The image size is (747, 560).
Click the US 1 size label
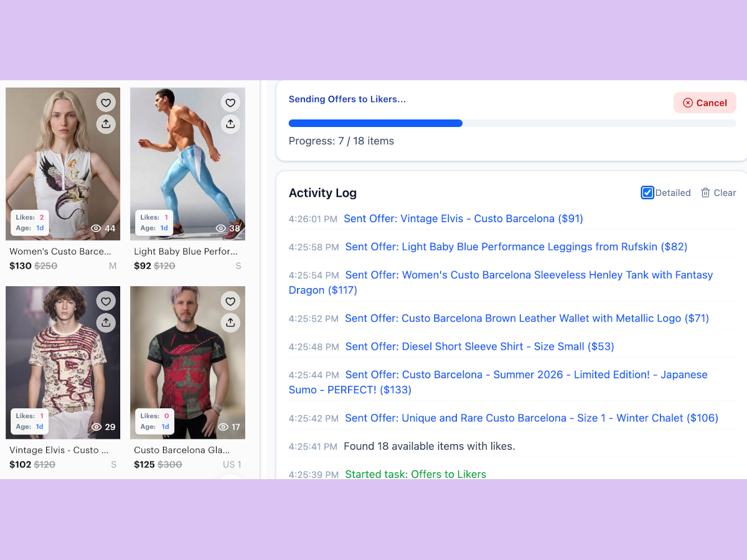tap(232, 464)
